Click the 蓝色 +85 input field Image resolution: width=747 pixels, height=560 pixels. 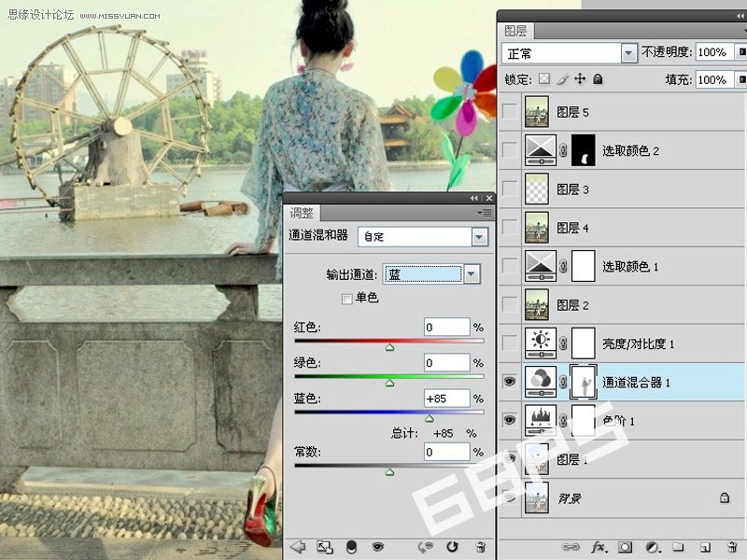click(447, 399)
